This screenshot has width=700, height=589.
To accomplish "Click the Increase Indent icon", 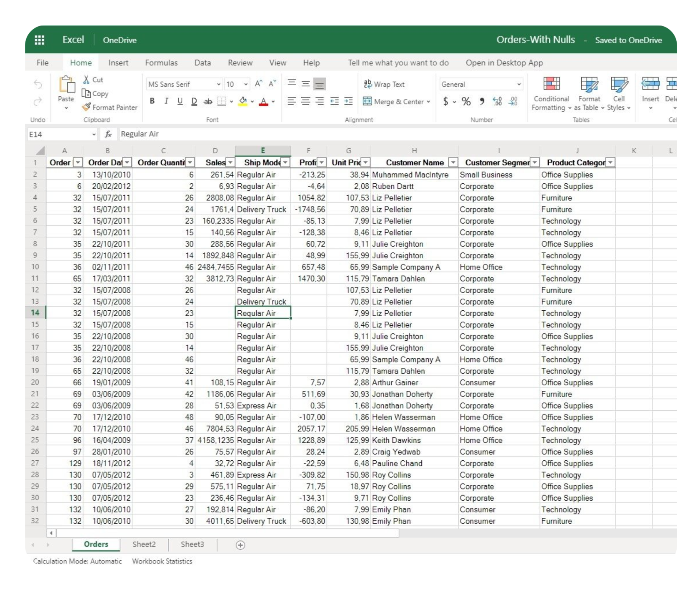I will click(x=348, y=101).
